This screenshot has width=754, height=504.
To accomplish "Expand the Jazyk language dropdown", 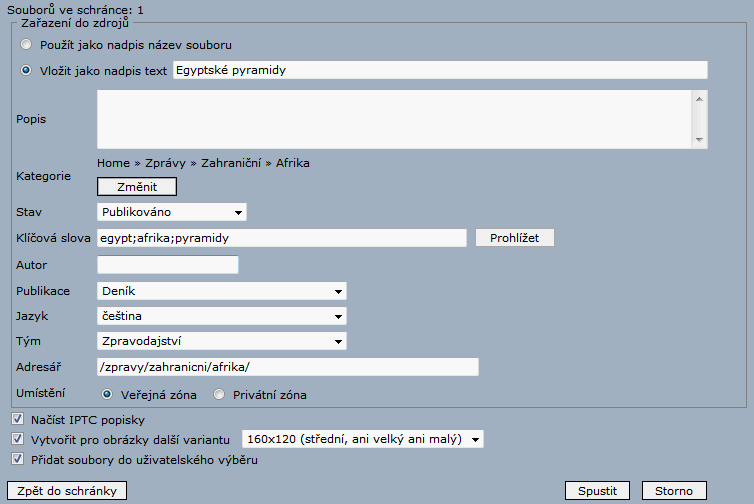I will coord(222,316).
